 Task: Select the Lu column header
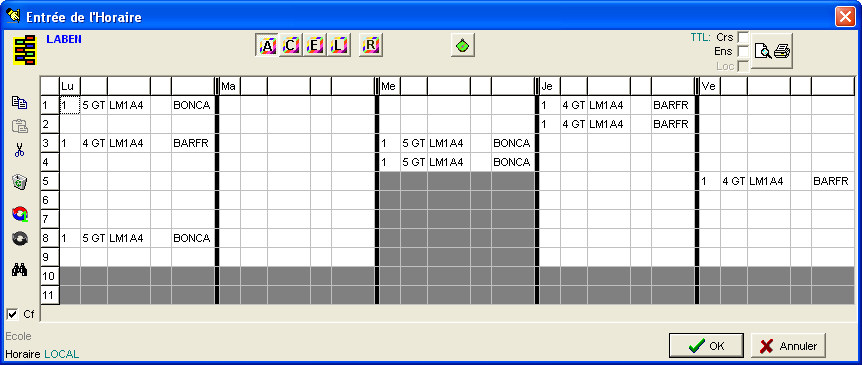click(70, 86)
